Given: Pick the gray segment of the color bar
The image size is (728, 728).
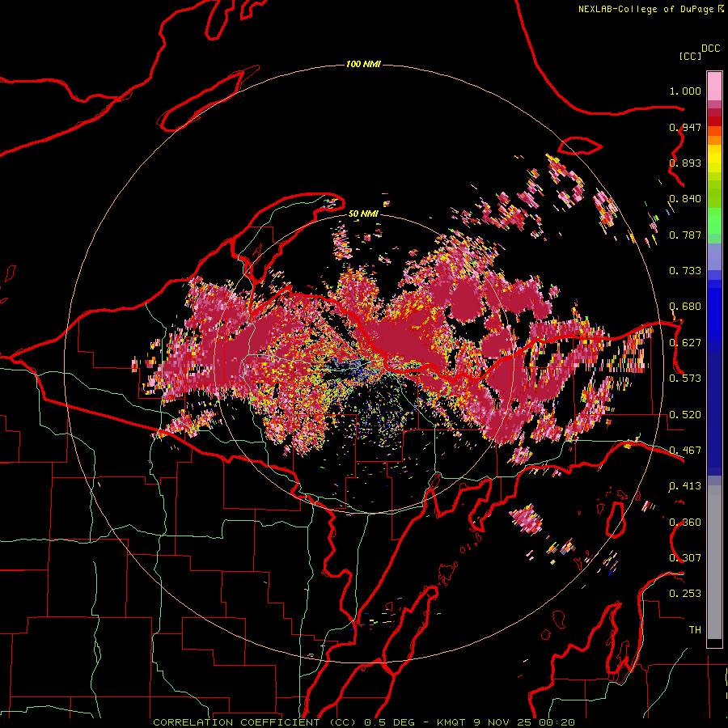Looking at the screenshot, I should coord(714,562).
